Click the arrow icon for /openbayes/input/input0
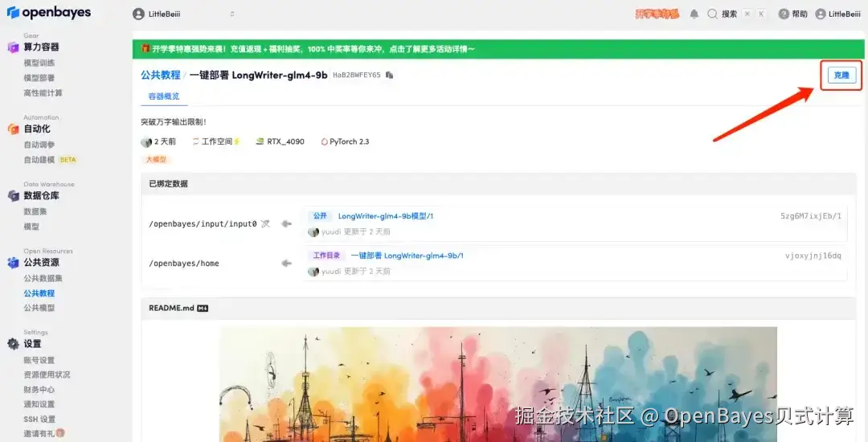The width and height of the screenshot is (868, 442). point(286,224)
